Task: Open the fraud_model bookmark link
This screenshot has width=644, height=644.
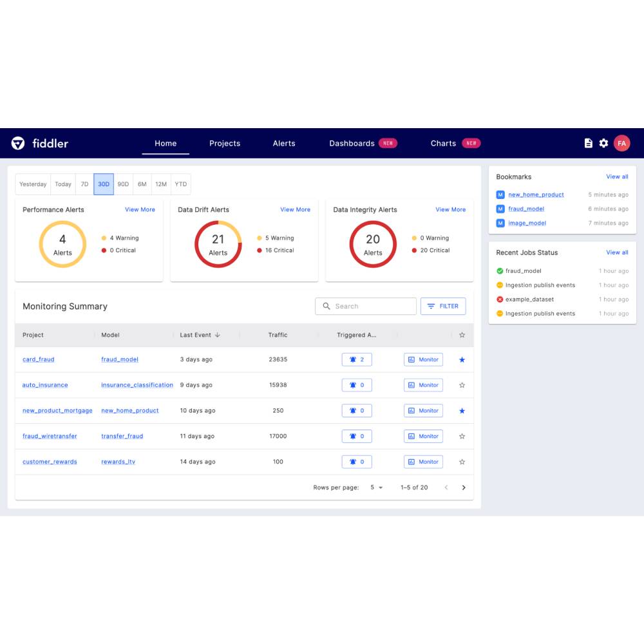Action: pyautogui.click(x=527, y=209)
